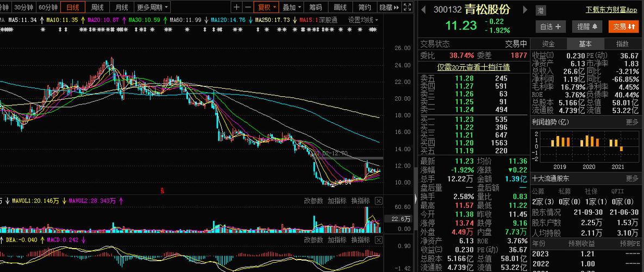
Task: Click 加指标 on MACD panel
Action: click(337, 239)
